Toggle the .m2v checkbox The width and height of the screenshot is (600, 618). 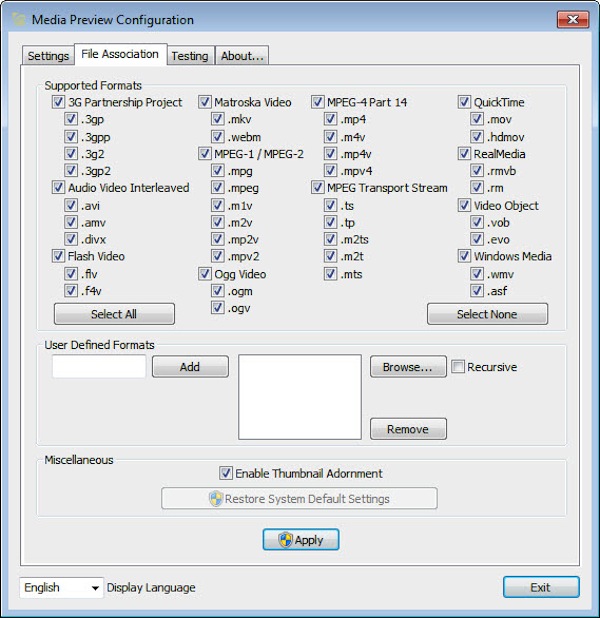(218, 222)
